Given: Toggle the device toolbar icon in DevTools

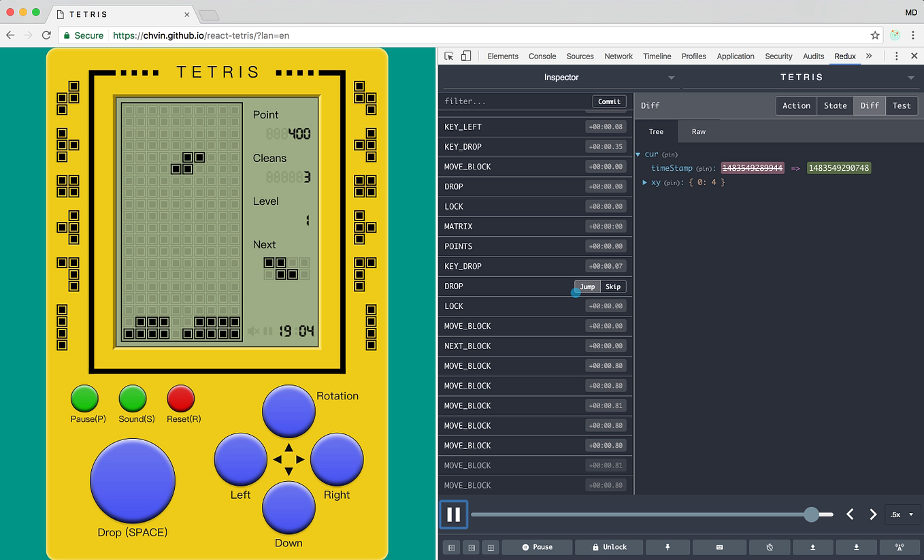Looking at the screenshot, I should 466,56.
